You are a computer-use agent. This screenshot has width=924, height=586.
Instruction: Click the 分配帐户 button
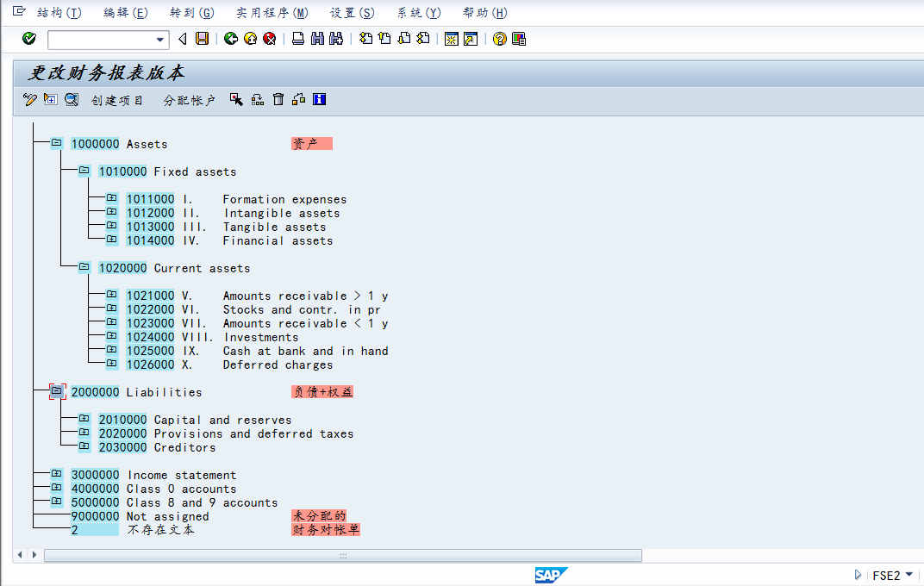[x=189, y=100]
